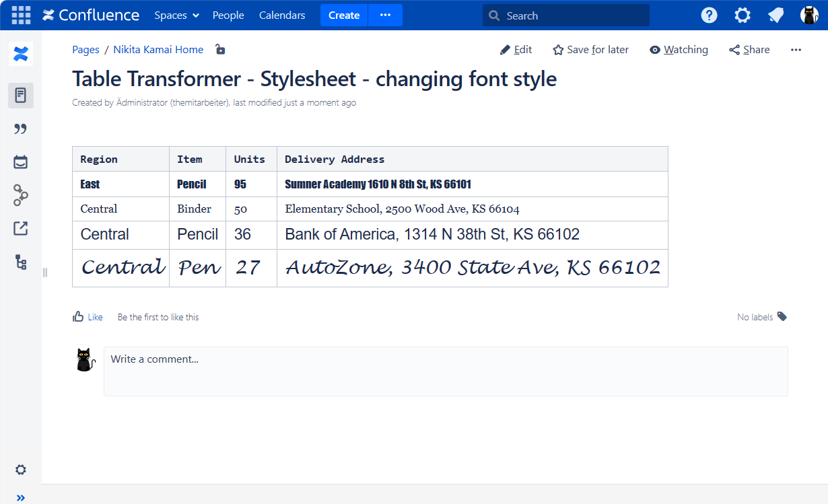Viewport: 828px width, 504px height.
Task: Toggle Watching for this page
Action: (679, 50)
